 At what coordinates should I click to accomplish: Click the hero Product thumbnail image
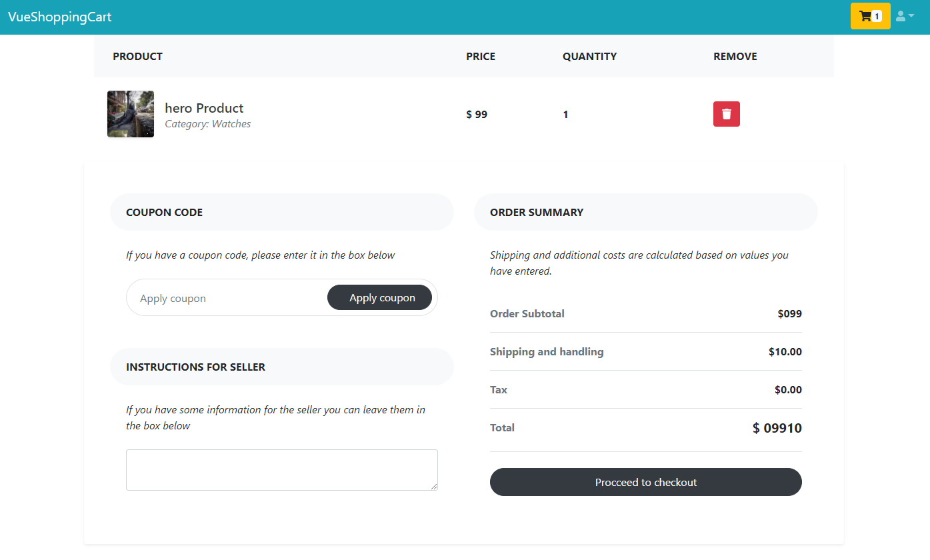pos(131,114)
